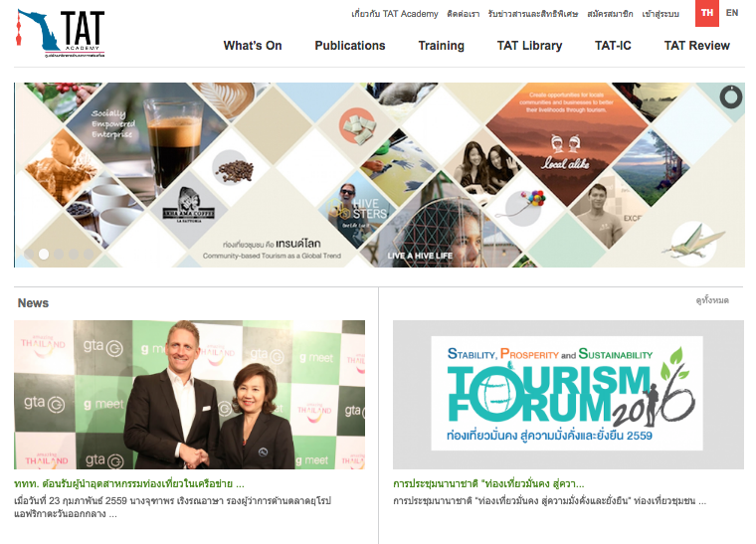The width and height of the screenshot is (756, 544).
Task: Select the third carousel dot indicator
Action: pyautogui.click(x=59, y=254)
